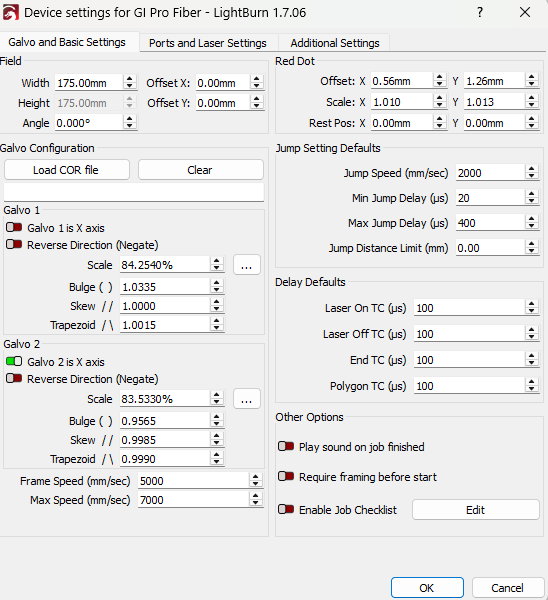This screenshot has height=600, width=548.
Task: Toggle Galvo 1 is X axis switch
Action: pos(14,227)
